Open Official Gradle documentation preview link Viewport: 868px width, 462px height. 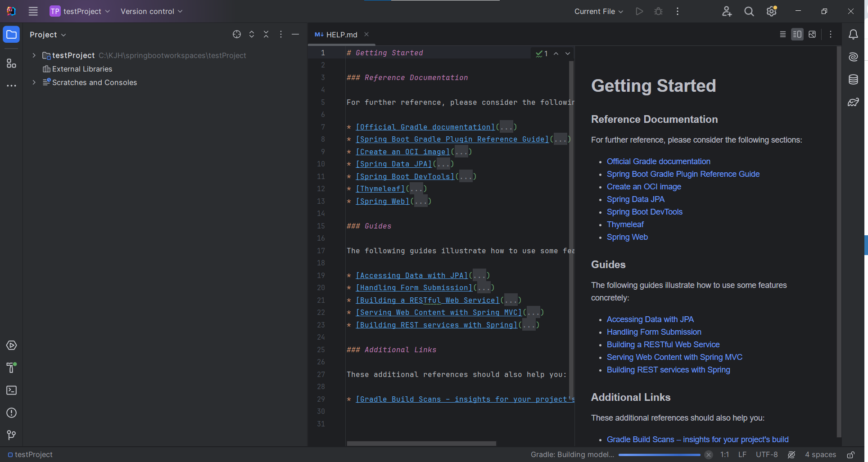coord(659,161)
